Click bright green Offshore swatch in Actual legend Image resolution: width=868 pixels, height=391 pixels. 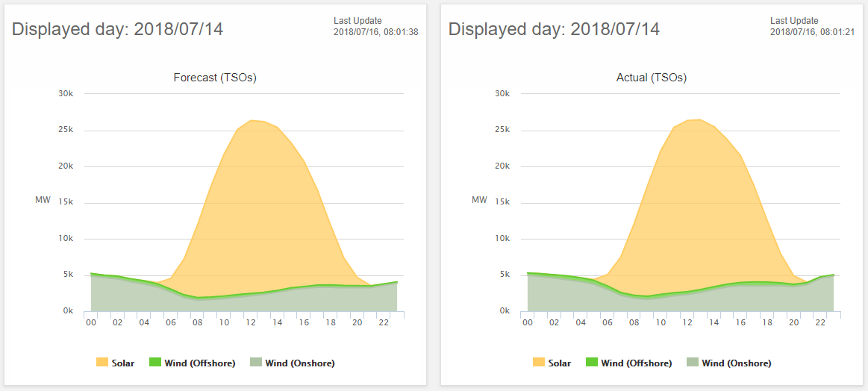592,363
